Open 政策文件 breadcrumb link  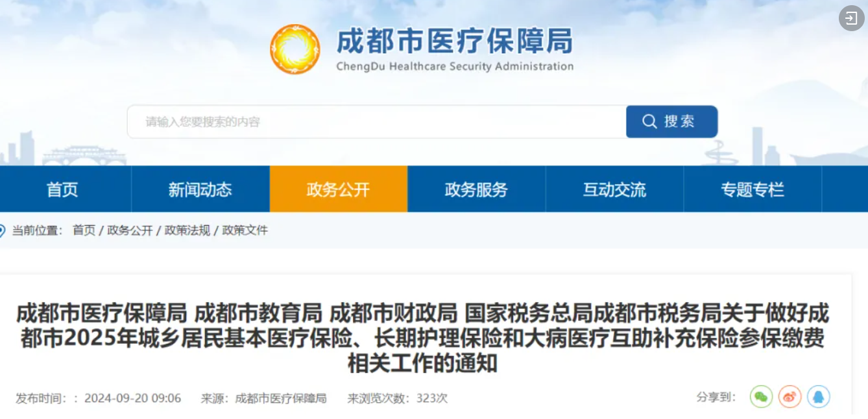(245, 230)
